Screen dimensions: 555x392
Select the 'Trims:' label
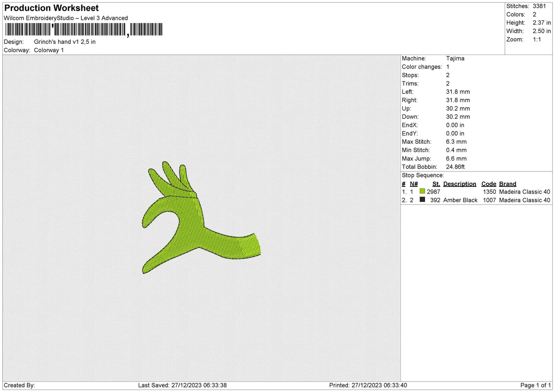point(410,83)
